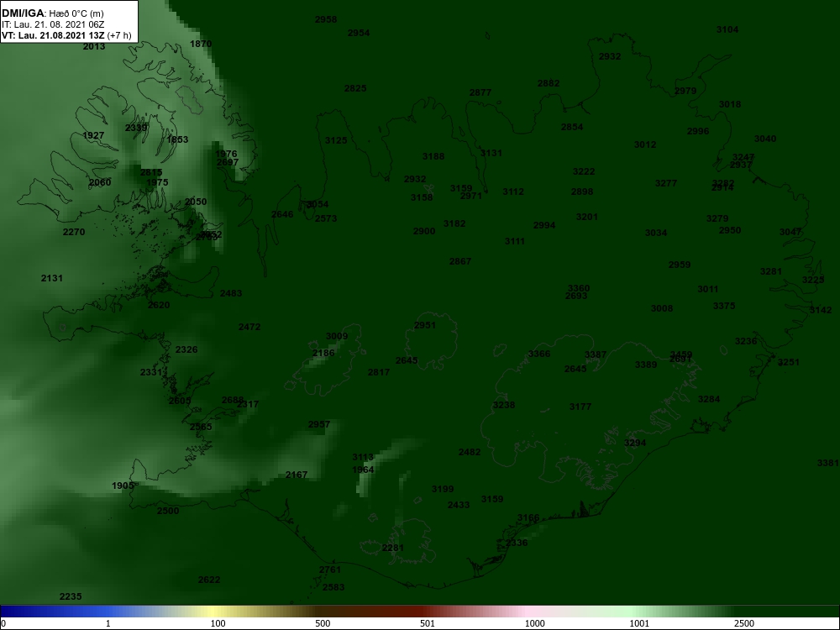Select the 2951 value over the glacier
The width and height of the screenshot is (840, 630).
click(x=425, y=325)
